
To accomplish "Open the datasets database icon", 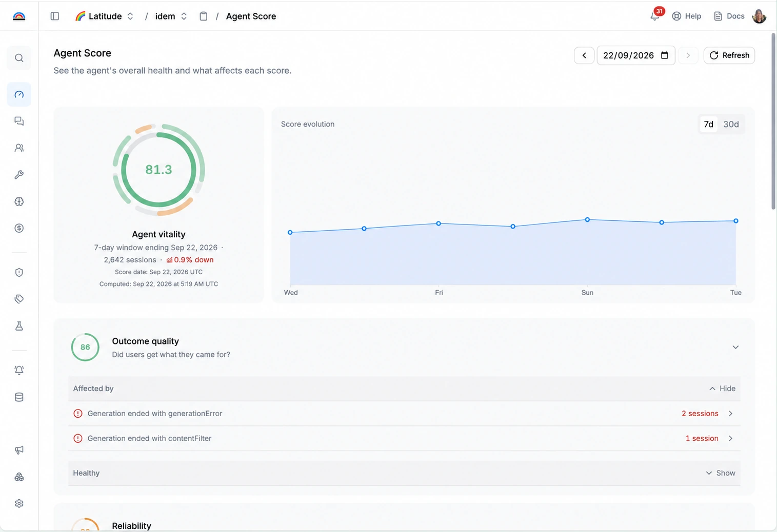I will [x=19, y=397].
